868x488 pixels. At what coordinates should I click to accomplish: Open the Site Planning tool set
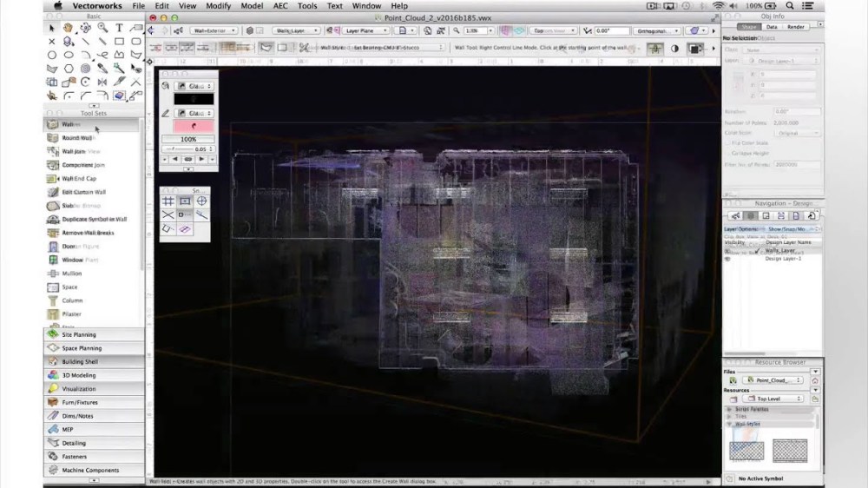tap(78, 334)
